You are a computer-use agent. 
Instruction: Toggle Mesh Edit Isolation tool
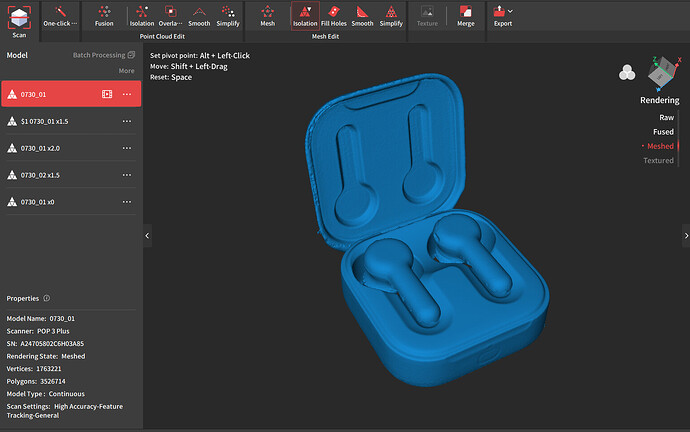point(305,16)
